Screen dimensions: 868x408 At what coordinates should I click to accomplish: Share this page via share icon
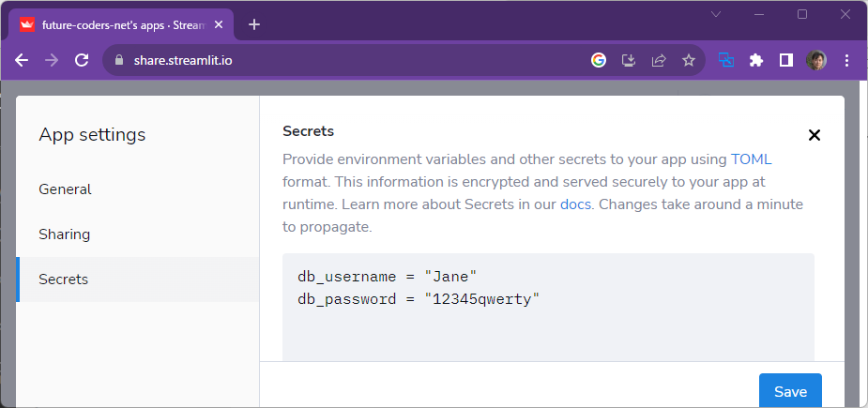[x=658, y=60]
